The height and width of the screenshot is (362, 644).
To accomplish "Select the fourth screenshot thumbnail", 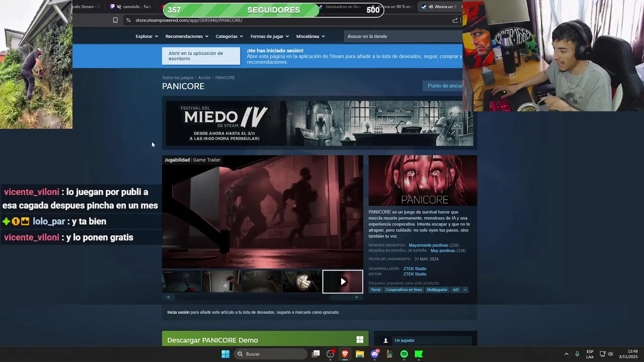I will [302, 282].
